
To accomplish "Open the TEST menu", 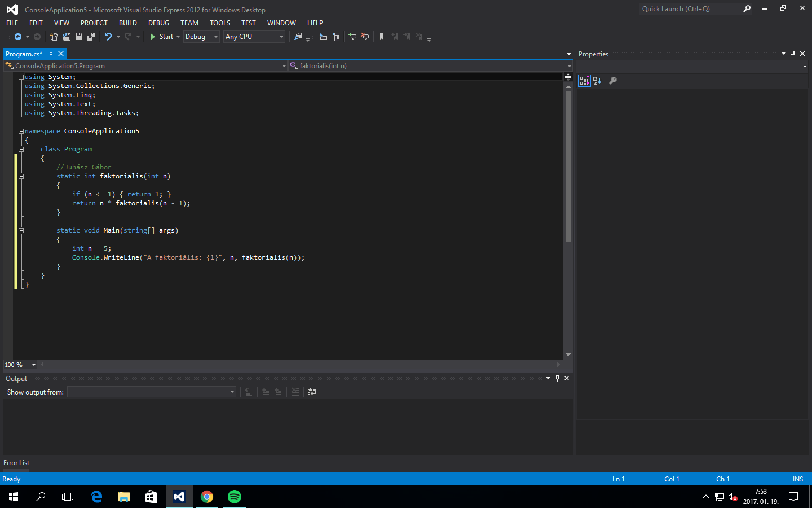I will [x=249, y=23].
